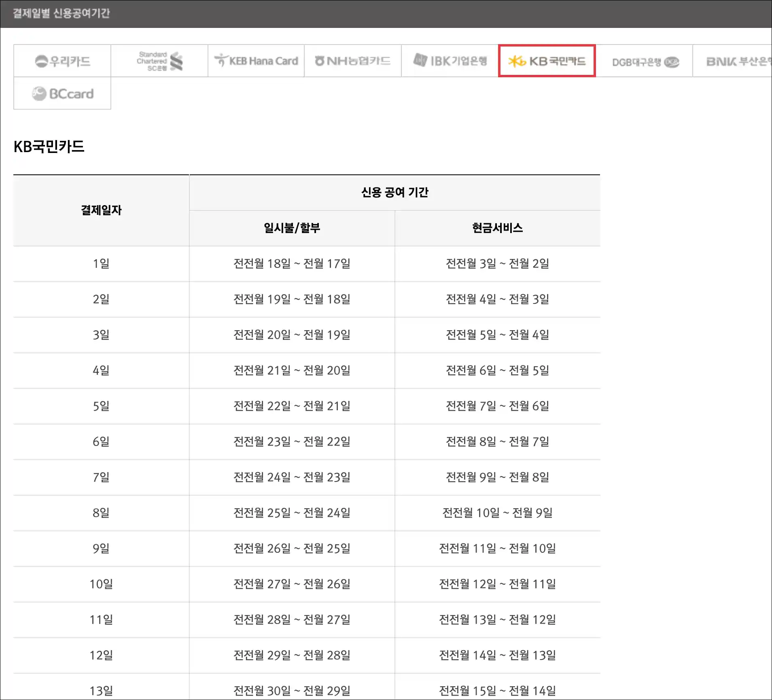Click the 전전월 7일 ~ 전월 6일 cell
This screenshot has height=700, width=772.
[498, 406]
